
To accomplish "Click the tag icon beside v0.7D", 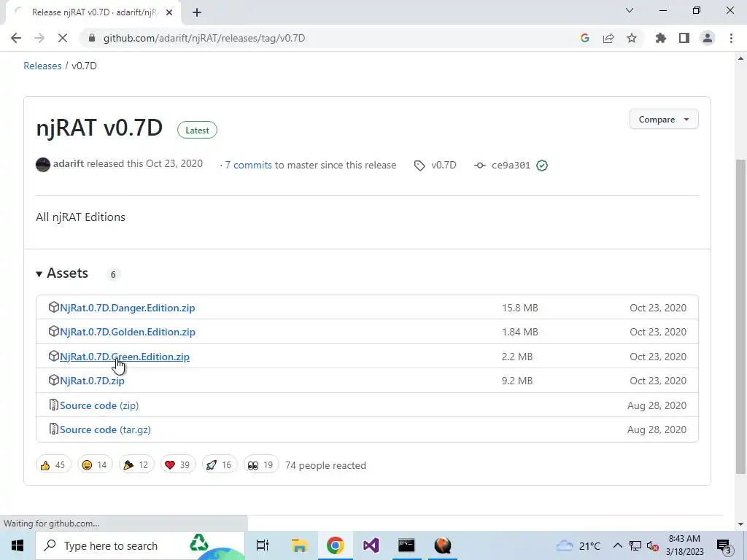I will point(419,166).
